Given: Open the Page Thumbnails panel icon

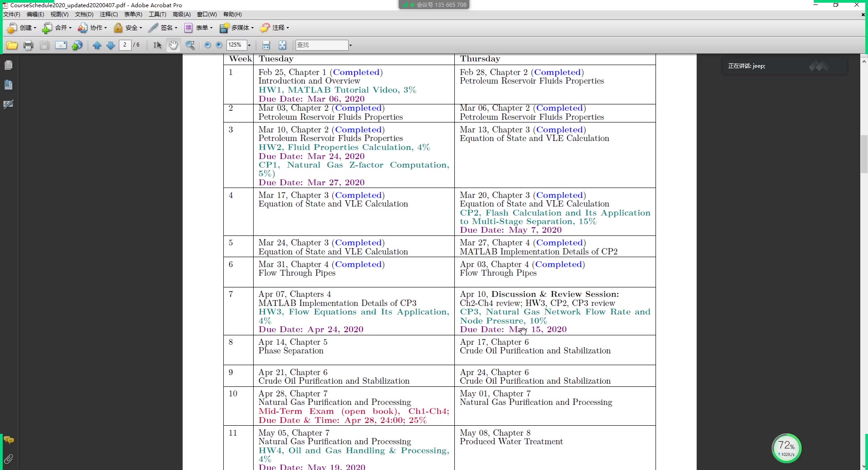Looking at the screenshot, I should click(9, 66).
